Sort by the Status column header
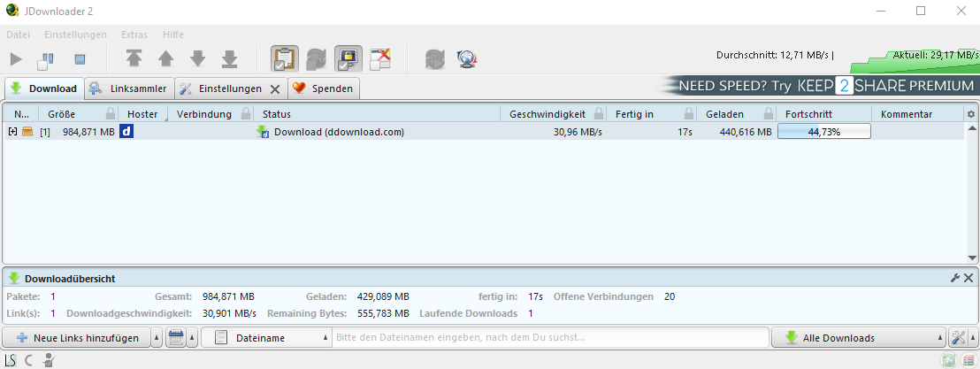The height and width of the screenshot is (369, 980). tap(377, 114)
